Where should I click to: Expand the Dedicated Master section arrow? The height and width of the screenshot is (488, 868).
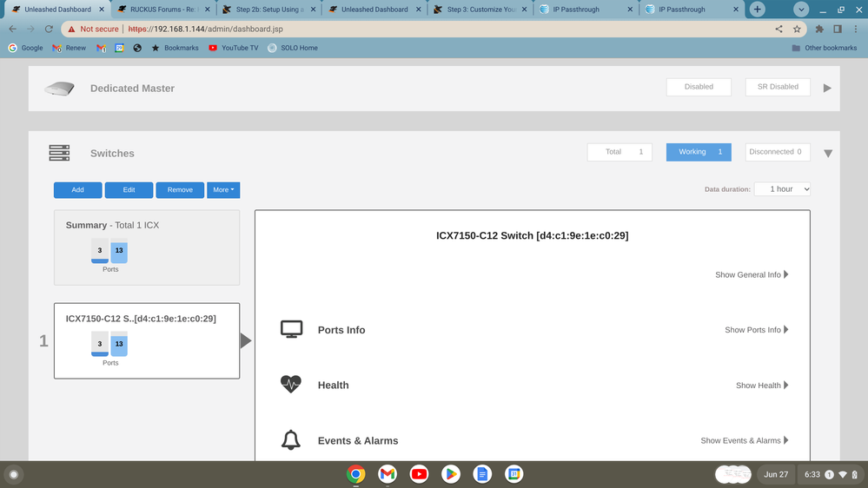827,88
